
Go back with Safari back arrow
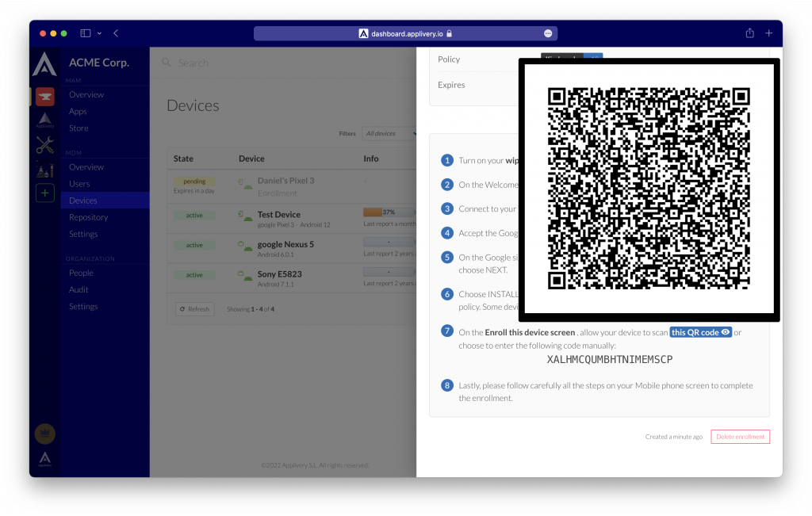[116, 33]
